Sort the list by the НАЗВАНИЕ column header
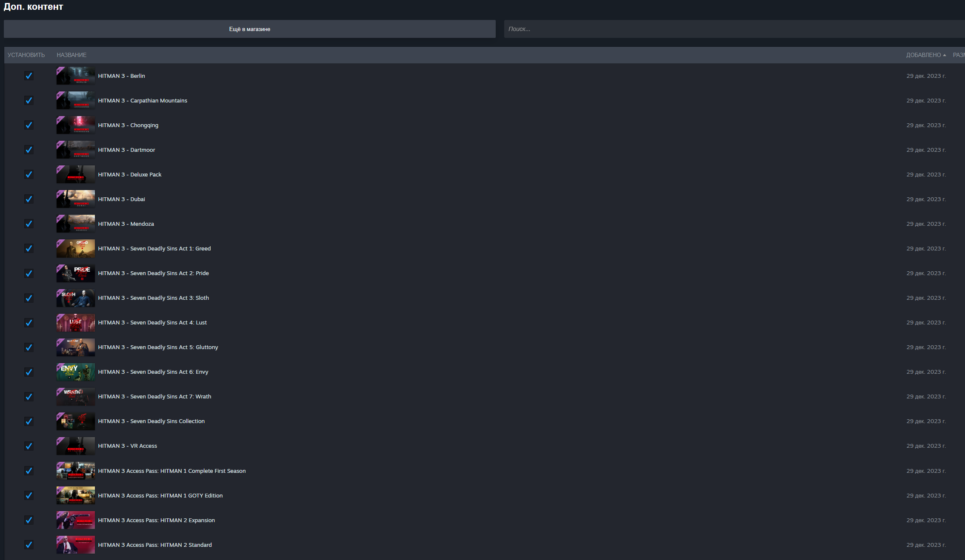The width and height of the screenshot is (965, 560). (71, 55)
